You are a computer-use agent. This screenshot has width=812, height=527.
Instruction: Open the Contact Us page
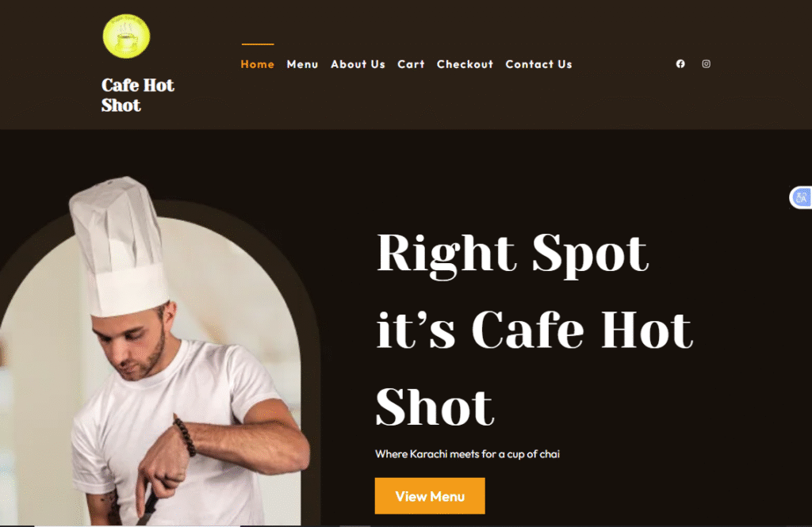click(538, 64)
